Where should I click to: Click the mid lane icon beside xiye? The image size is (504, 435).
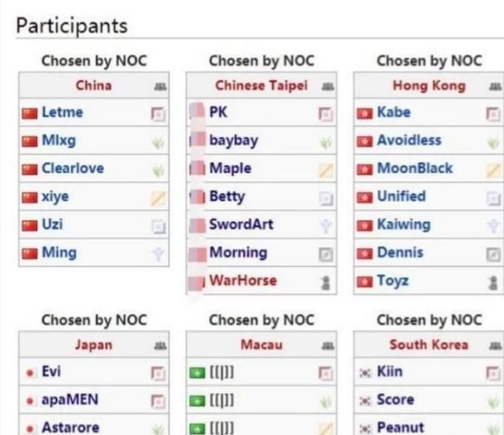coord(157,198)
